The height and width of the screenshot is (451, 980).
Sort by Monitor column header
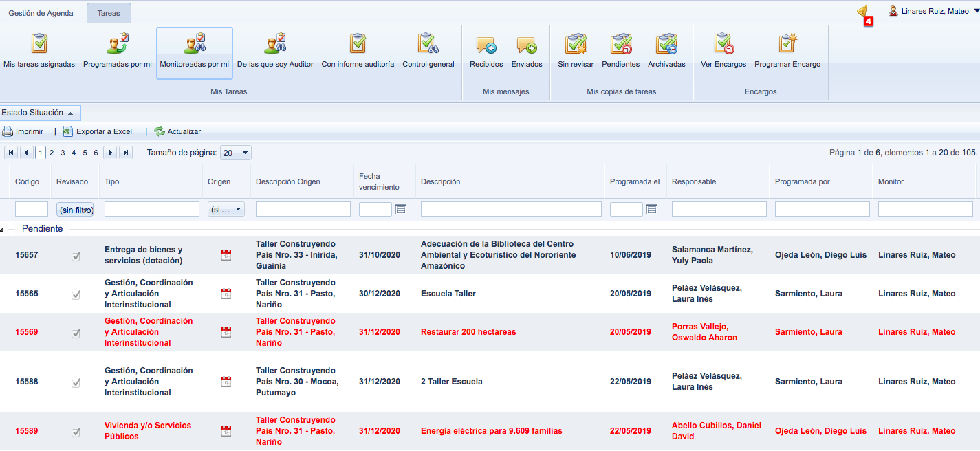click(891, 181)
